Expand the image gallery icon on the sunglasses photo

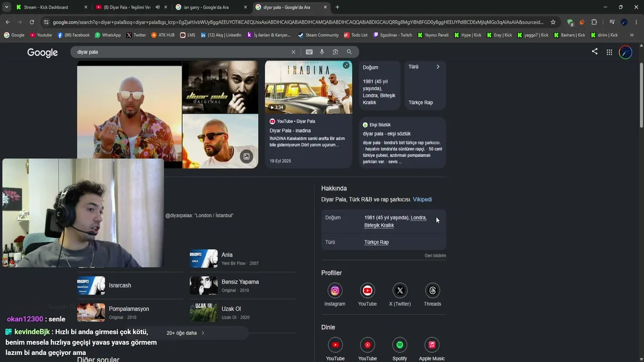tap(247, 156)
